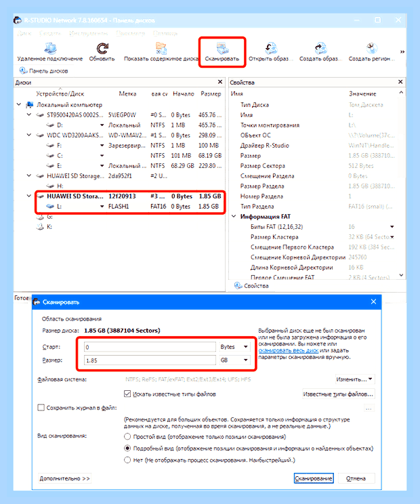This screenshot has width=420, height=504.
Task: Select Нет scan view radio option
Action: point(127,460)
